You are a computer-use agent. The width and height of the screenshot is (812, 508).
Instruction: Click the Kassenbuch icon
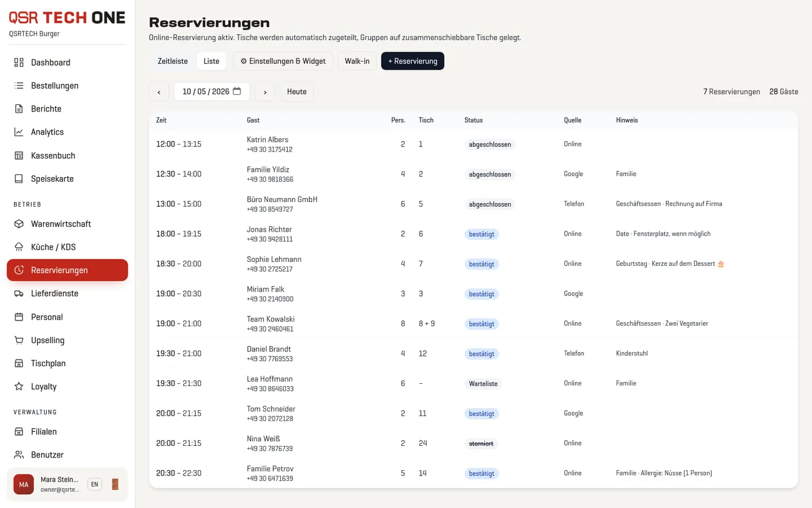coord(19,156)
